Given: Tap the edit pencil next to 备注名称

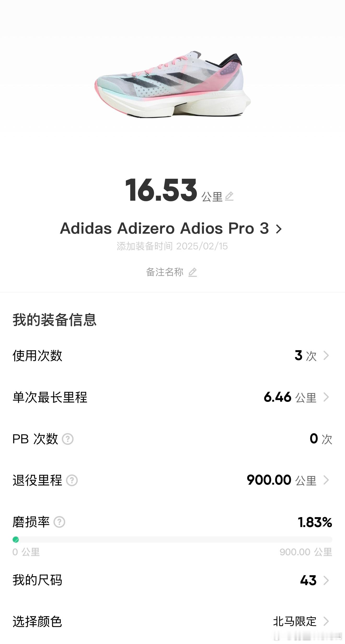Looking at the screenshot, I should click(193, 272).
